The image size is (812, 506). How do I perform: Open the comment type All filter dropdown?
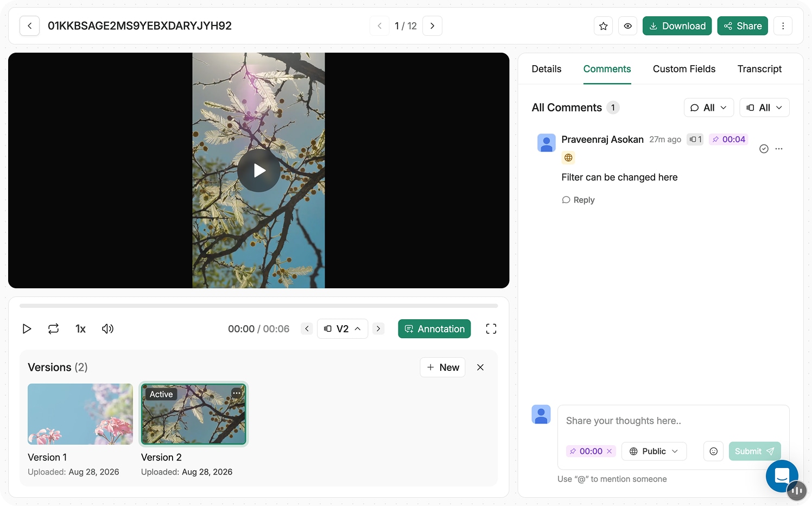coord(708,107)
